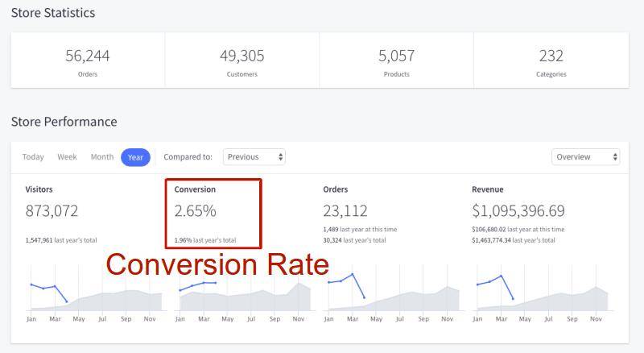Click the 56,244 Orders statistic card
The height and width of the screenshot is (353, 644).
[x=88, y=60]
